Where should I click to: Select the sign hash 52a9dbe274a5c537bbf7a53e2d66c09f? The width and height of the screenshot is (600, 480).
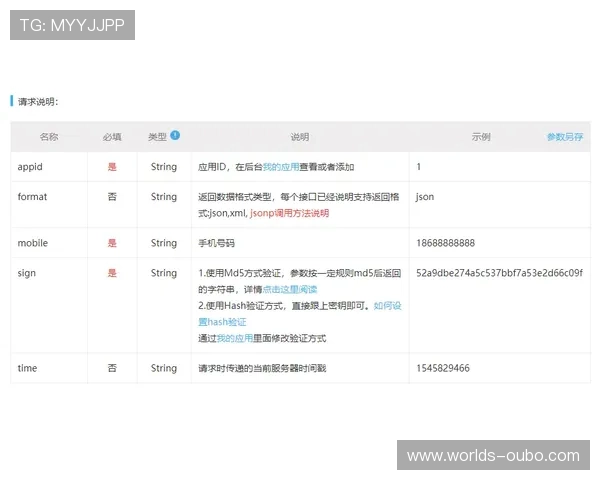499,273
